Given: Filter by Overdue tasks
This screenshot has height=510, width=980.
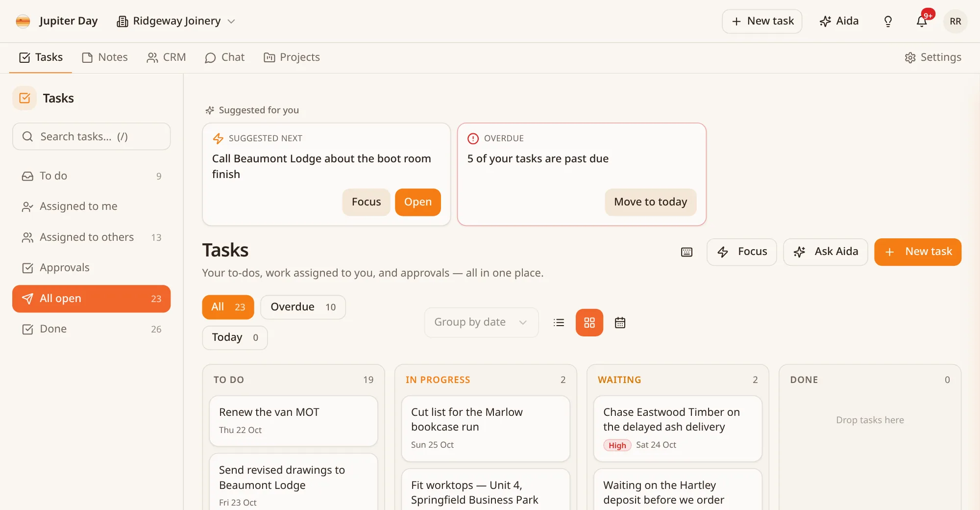Looking at the screenshot, I should 303,307.
